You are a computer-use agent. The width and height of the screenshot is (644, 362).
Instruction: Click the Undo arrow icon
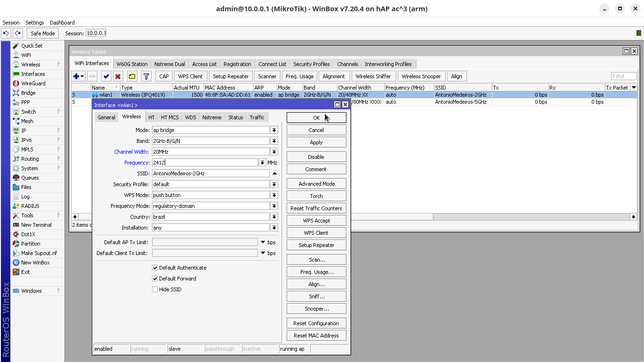(x=6, y=33)
